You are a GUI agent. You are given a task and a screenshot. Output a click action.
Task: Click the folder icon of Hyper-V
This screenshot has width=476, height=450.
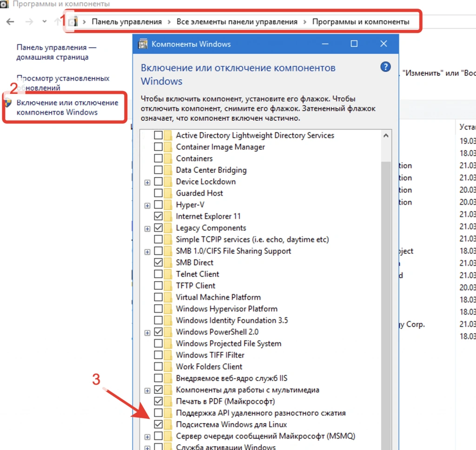pos(168,205)
